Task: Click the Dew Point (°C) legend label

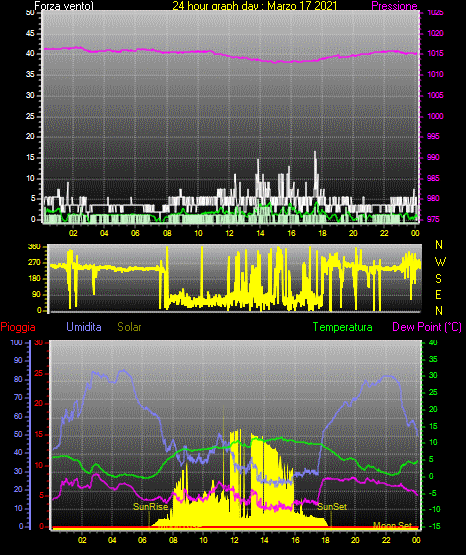Action: (x=427, y=327)
